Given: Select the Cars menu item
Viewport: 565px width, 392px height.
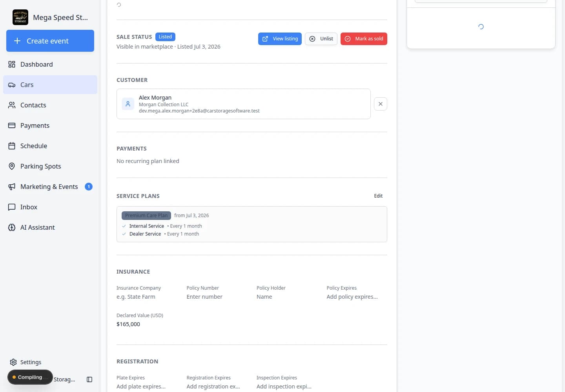Looking at the screenshot, I should 50,85.
